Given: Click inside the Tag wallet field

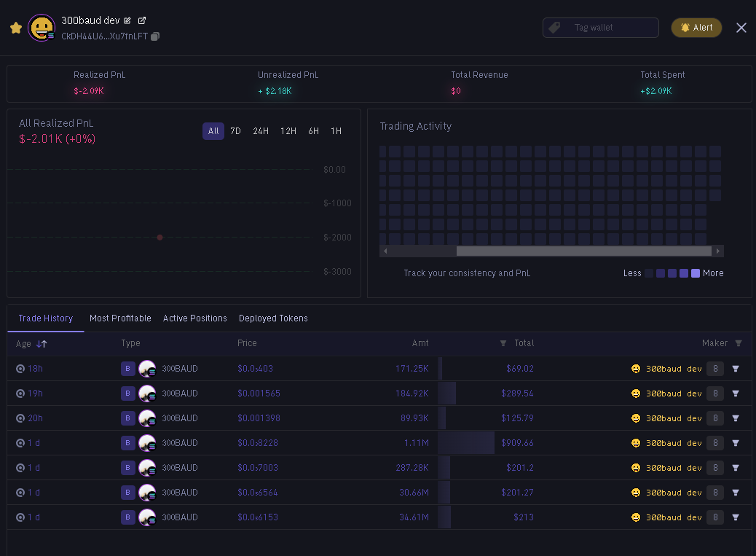Looking at the screenshot, I should point(600,27).
